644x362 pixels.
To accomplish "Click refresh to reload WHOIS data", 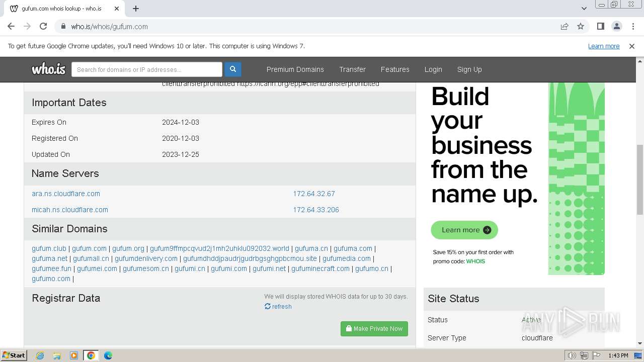I will point(278,307).
